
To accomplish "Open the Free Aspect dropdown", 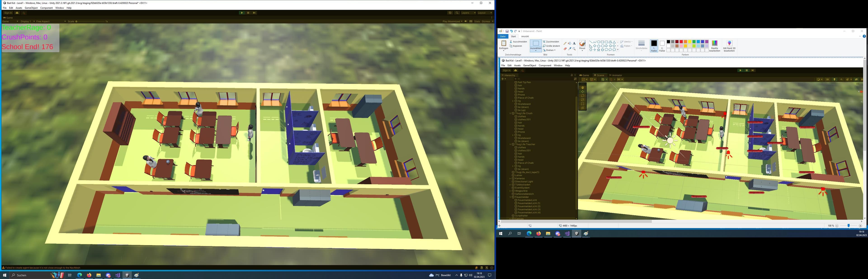I will tap(51, 21).
